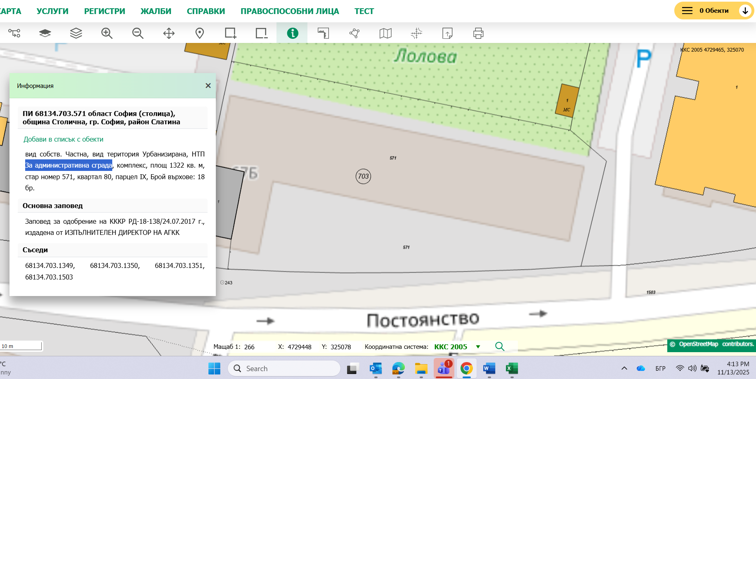Click the print map icon
Viewport: 756px width, 567px height.
(x=478, y=33)
